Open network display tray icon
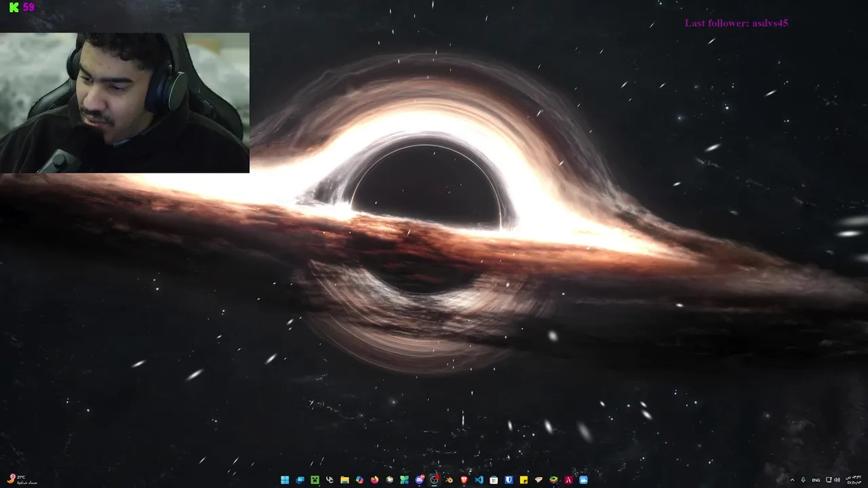This screenshot has width=868, height=488. click(x=829, y=480)
